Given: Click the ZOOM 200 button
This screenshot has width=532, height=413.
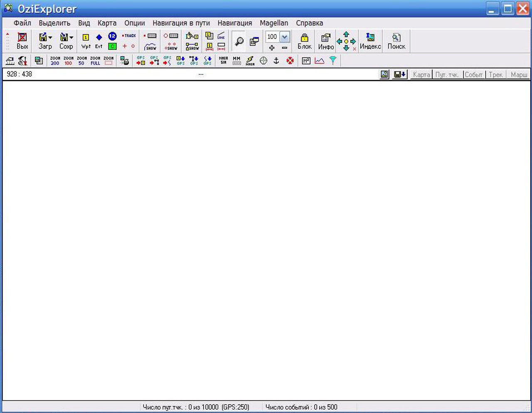Looking at the screenshot, I should click(x=55, y=61).
